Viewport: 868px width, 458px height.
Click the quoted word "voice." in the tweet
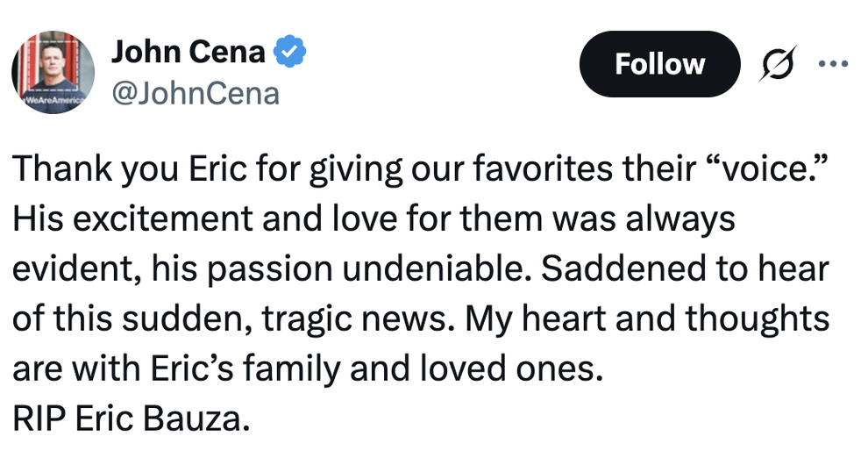768,168
